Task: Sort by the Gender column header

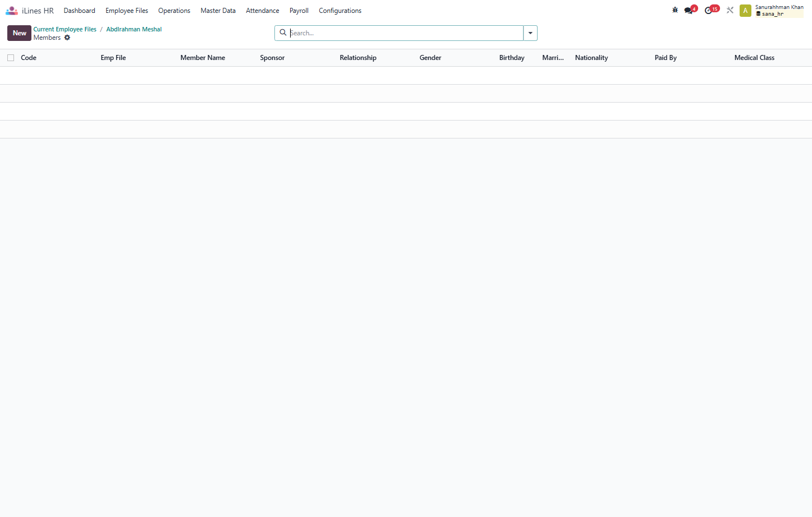Action: (x=430, y=58)
